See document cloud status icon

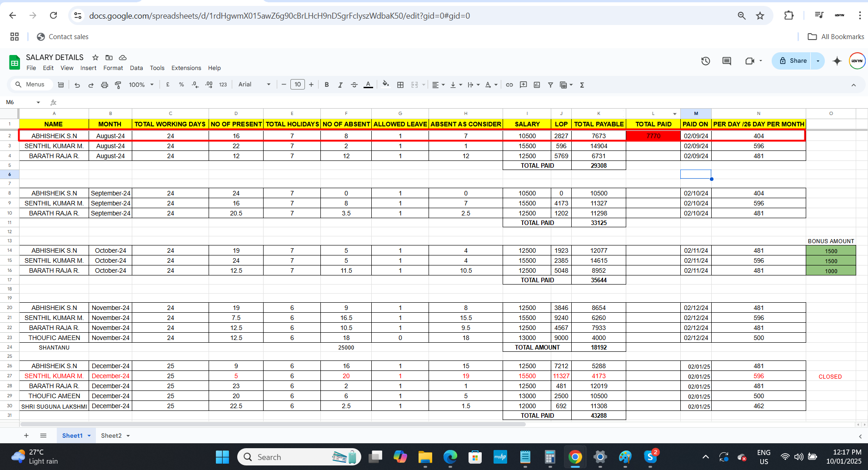tap(123, 57)
